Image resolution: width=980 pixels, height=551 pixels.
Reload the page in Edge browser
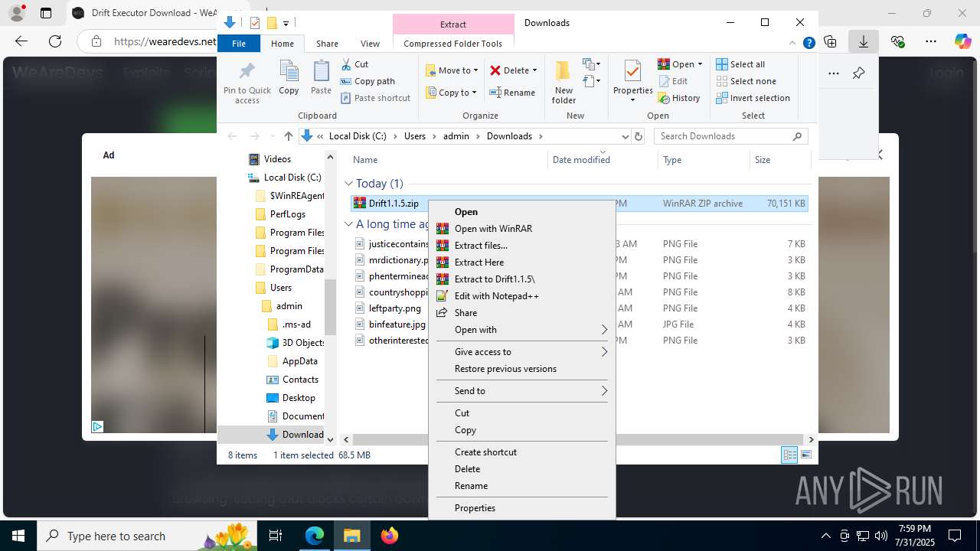[x=55, y=41]
